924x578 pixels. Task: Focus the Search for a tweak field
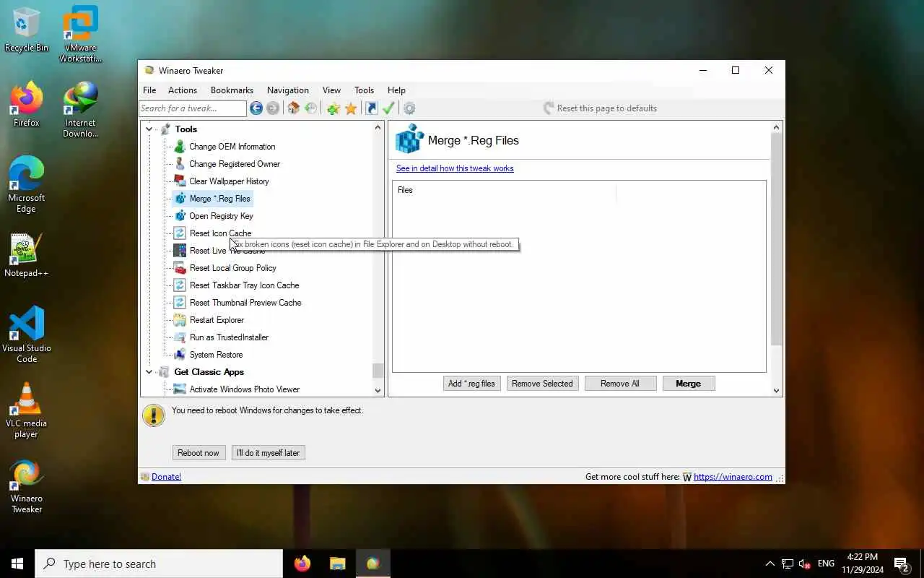193,108
